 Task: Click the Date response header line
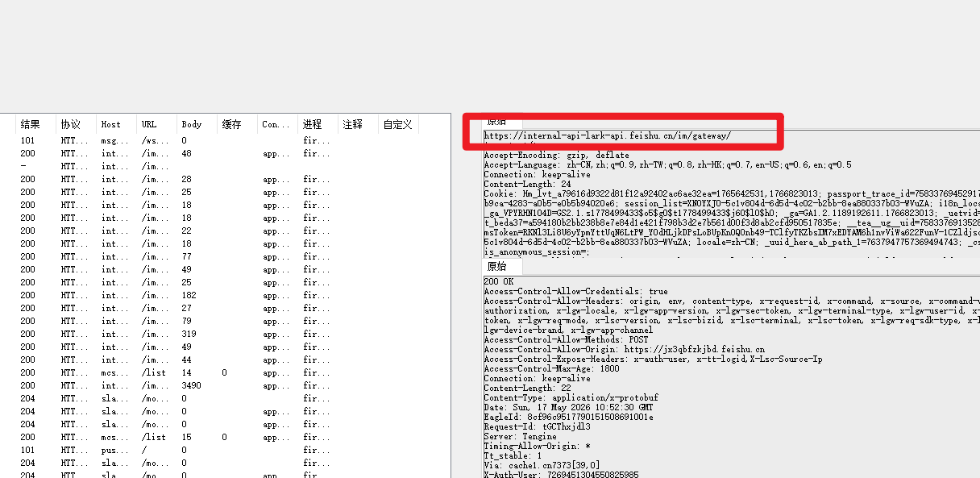(571, 407)
